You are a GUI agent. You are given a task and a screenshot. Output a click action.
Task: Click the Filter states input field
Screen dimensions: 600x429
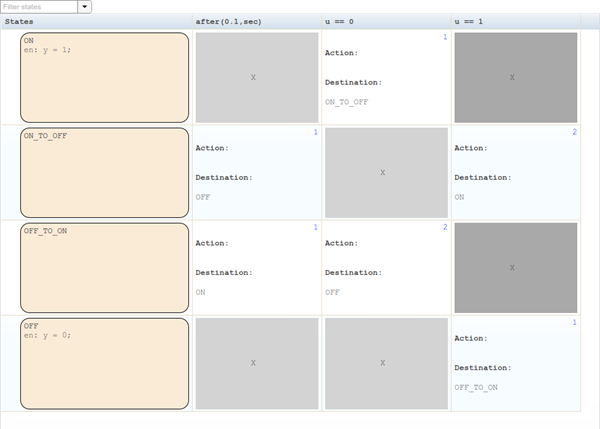(39, 7)
